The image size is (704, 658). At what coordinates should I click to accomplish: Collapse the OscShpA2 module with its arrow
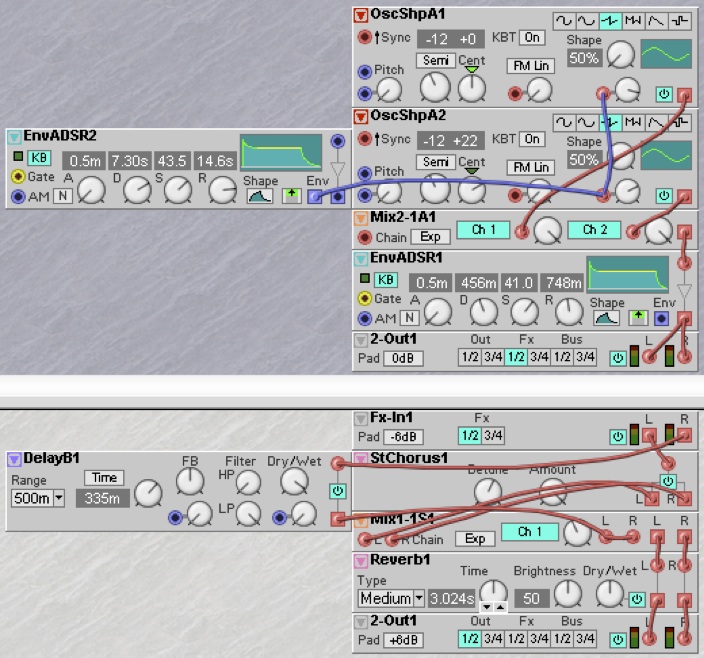[361, 116]
